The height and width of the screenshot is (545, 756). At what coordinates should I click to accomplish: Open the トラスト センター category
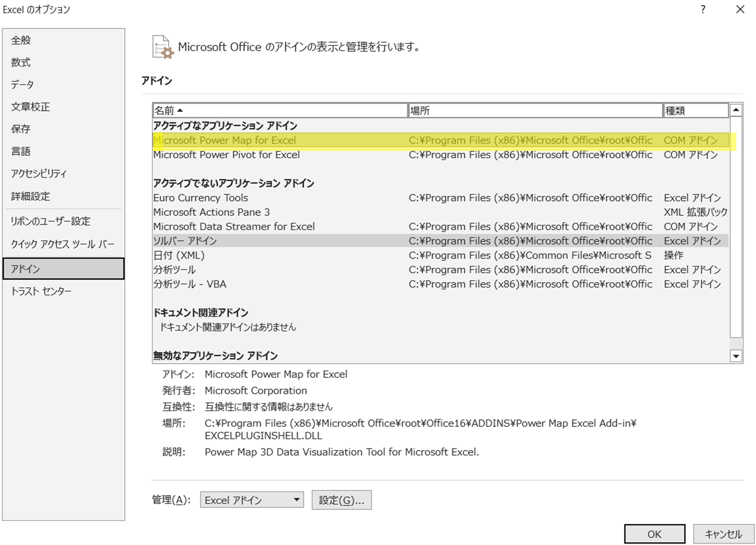pos(41,292)
